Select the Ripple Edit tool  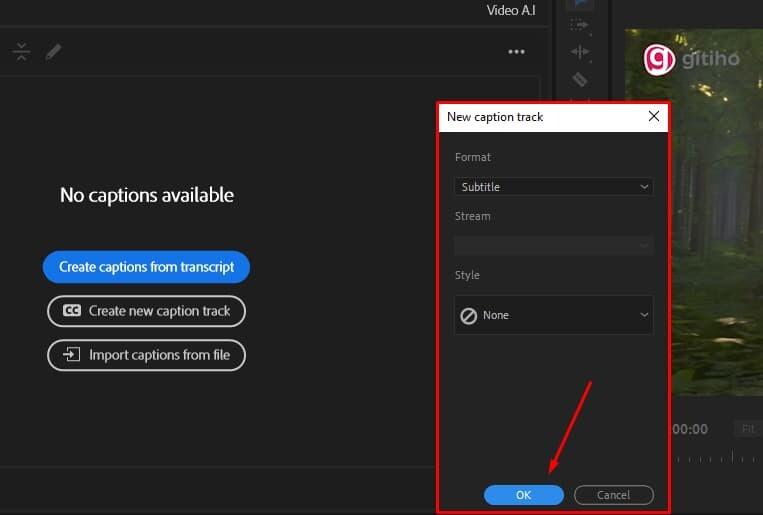click(580, 52)
